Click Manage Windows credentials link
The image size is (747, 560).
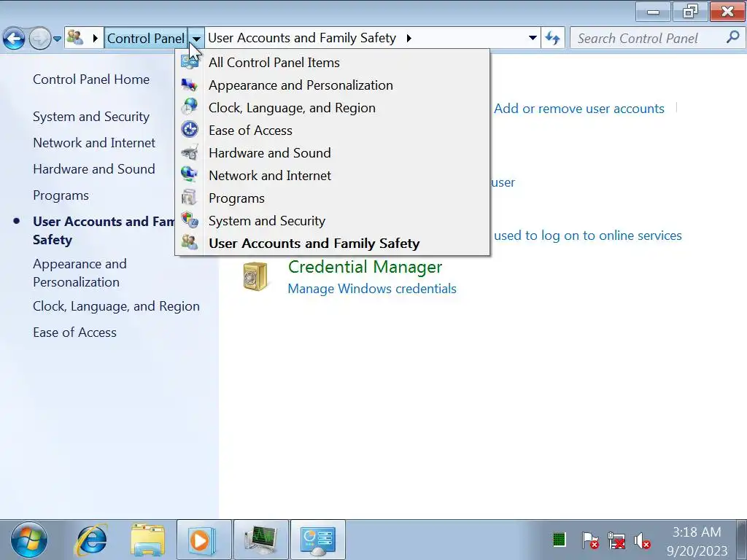(372, 289)
